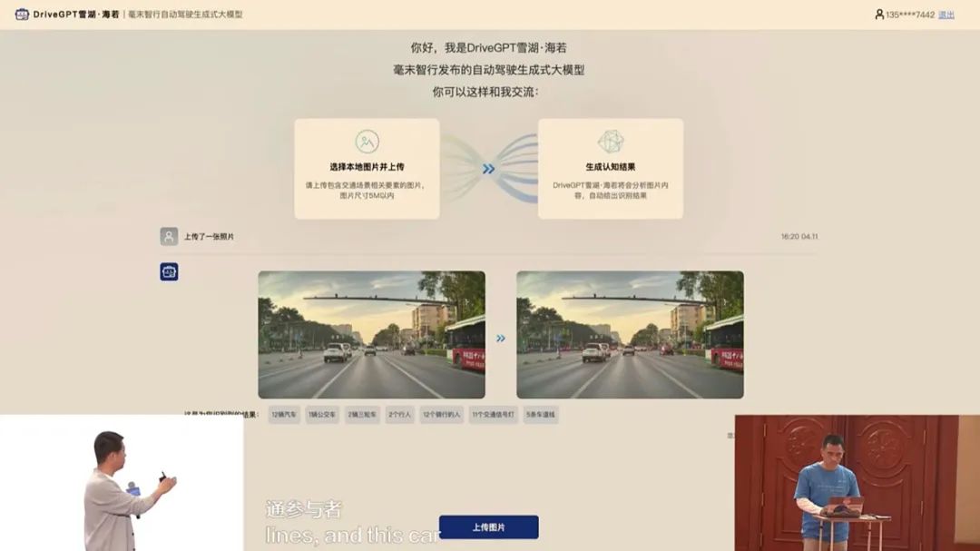Click the 上传了一张照片 message text
Image resolution: width=980 pixels, height=551 pixels.
pyautogui.click(x=209, y=236)
